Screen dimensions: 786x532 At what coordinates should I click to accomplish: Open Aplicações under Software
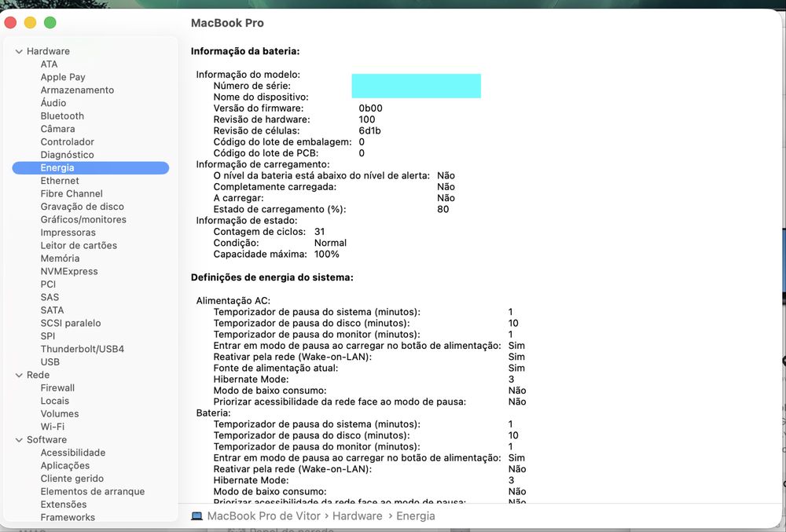(65, 466)
